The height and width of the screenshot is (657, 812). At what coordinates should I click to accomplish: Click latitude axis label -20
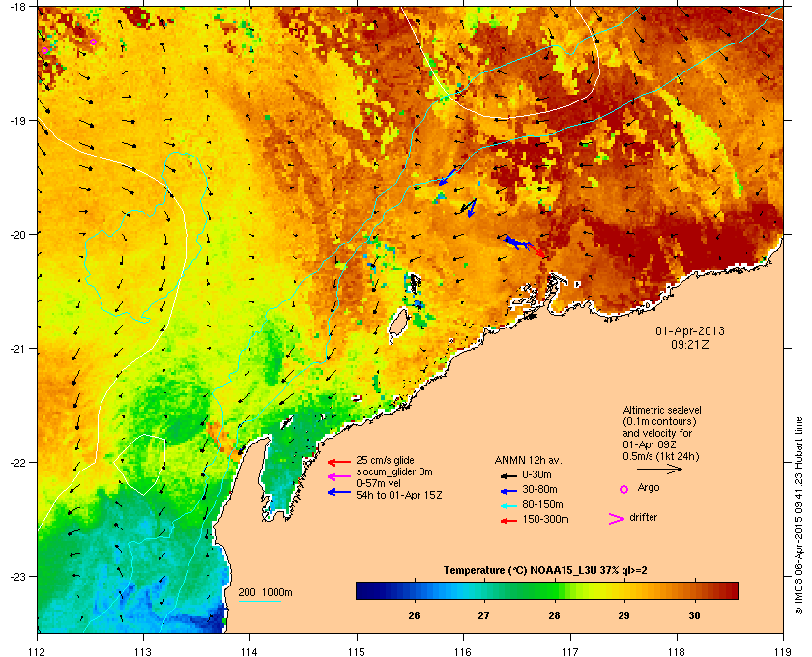[x=17, y=235]
